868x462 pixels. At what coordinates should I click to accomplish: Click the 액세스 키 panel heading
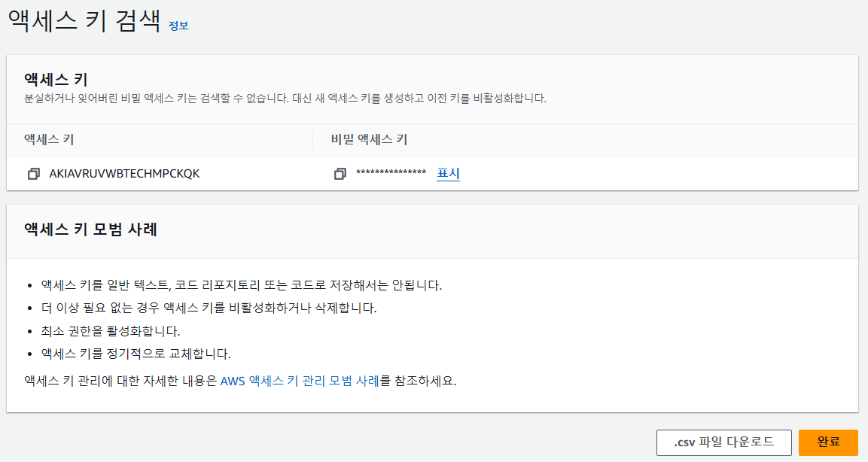56,80
